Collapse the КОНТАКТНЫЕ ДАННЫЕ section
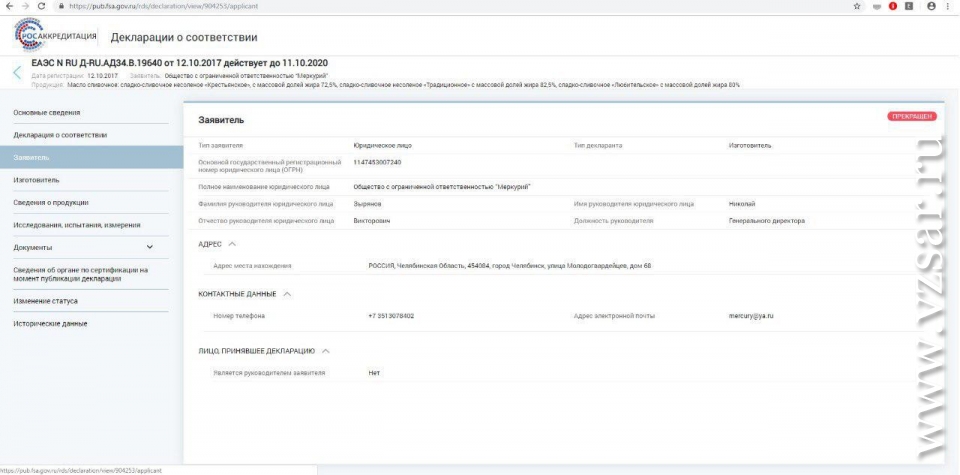The width and height of the screenshot is (960, 475). click(x=287, y=294)
